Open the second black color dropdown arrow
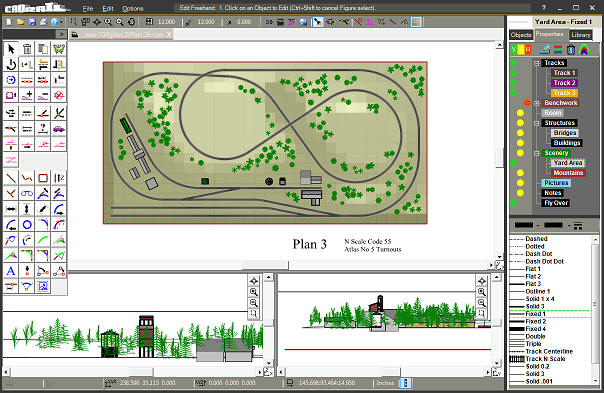 [x=568, y=225]
